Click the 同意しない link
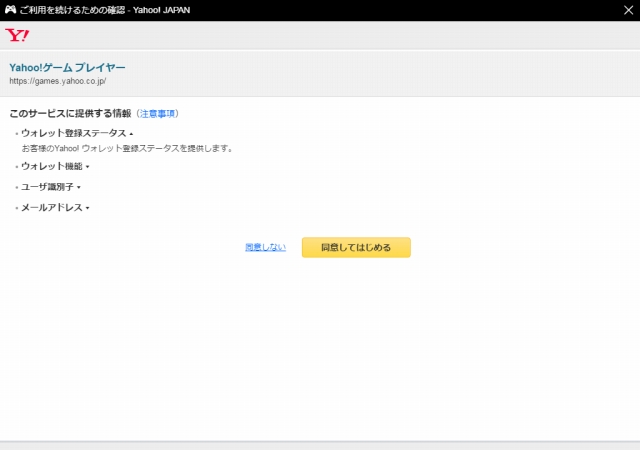The image size is (640, 450). 265,247
